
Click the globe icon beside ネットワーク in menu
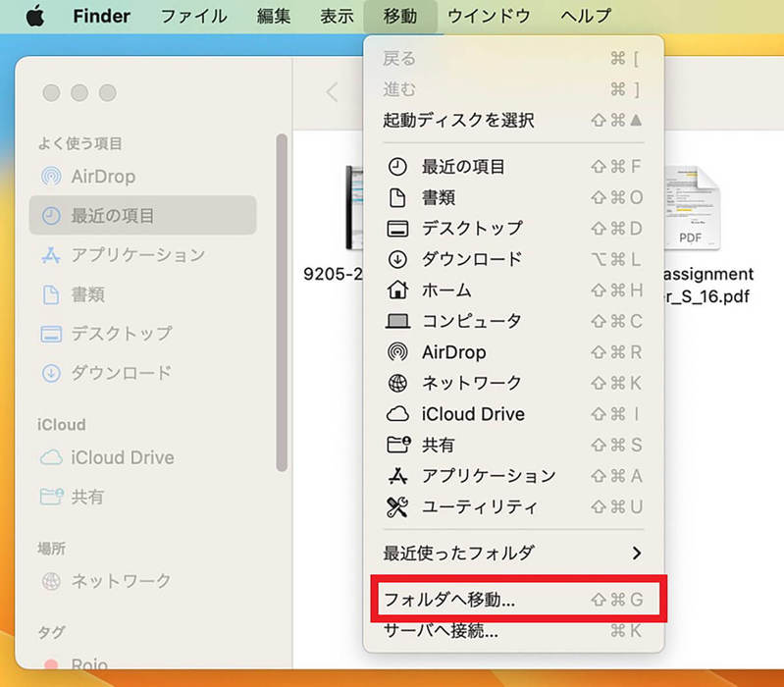(x=397, y=383)
